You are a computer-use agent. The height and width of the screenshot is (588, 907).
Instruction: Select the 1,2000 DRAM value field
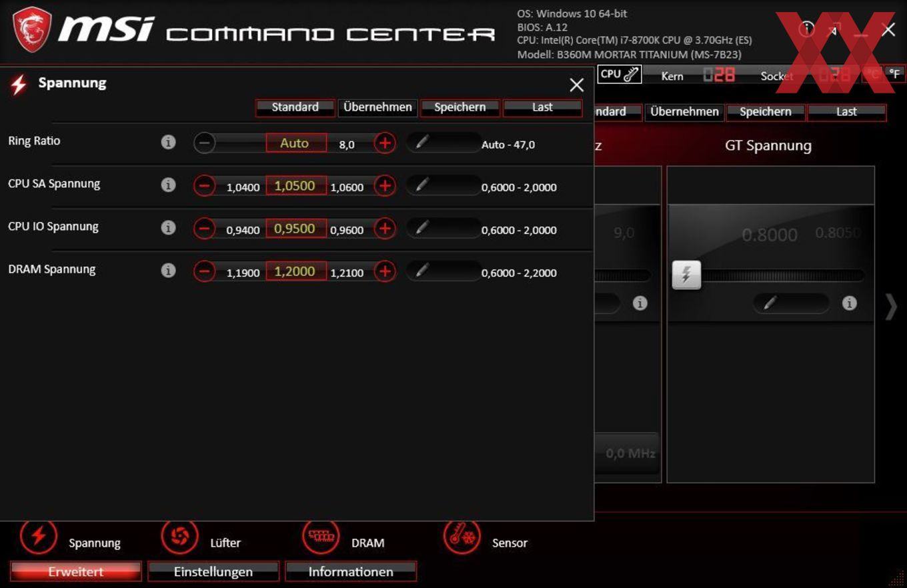[296, 271]
